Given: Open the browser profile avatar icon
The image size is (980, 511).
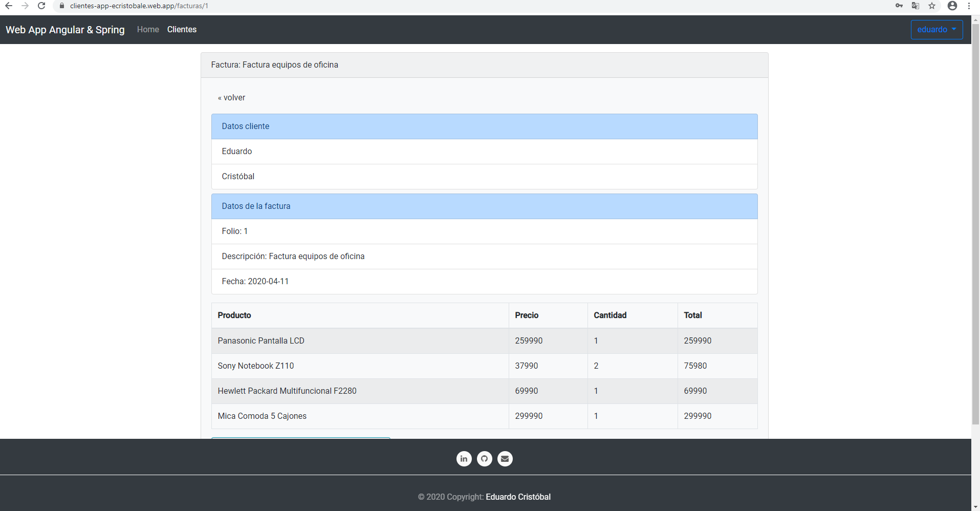Looking at the screenshot, I should tap(952, 6).
